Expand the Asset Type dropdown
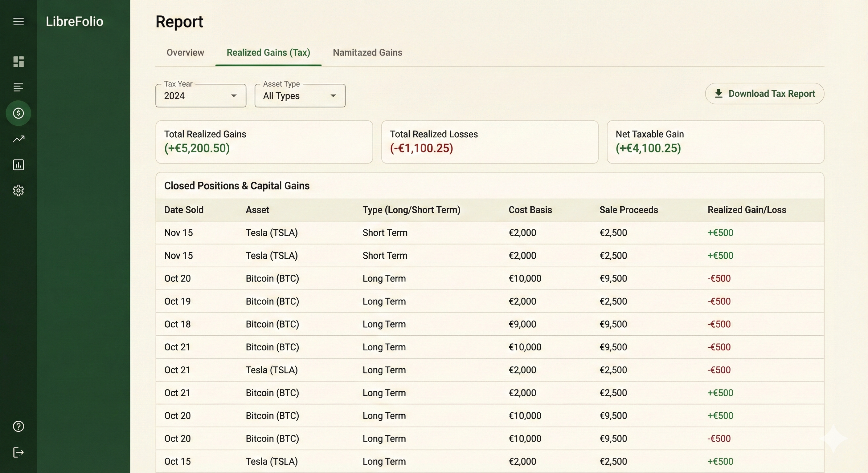 pos(300,96)
